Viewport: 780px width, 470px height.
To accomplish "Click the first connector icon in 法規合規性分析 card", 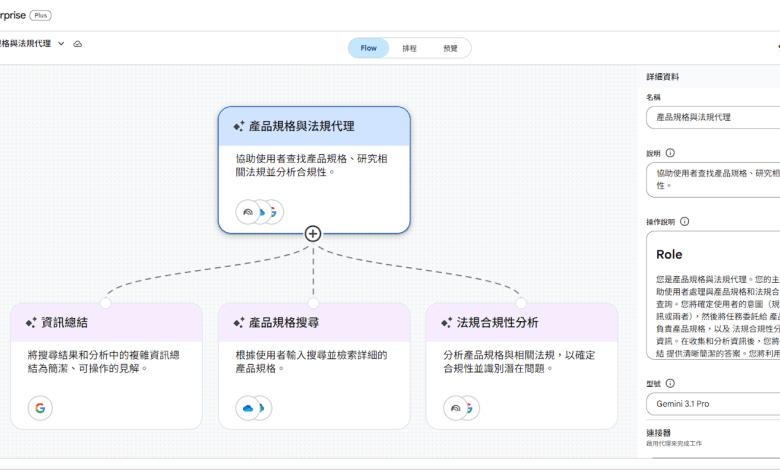I will click(x=456, y=408).
